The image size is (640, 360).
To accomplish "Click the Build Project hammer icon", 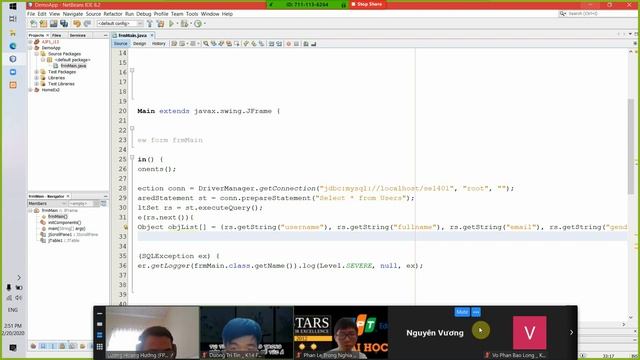I will [150, 24].
